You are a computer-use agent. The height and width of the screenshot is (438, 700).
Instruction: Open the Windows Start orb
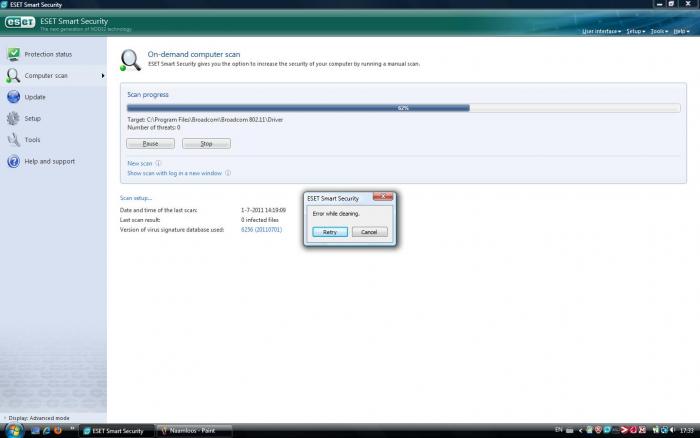click(x=14, y=431)
